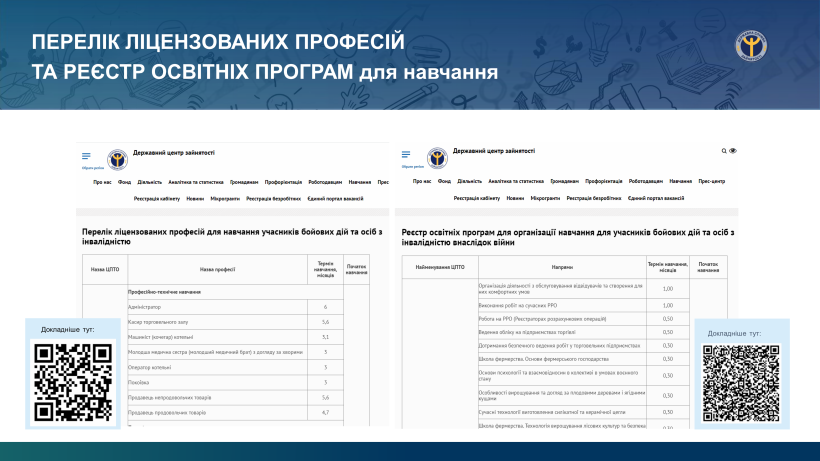The image size is (820, 461).
Task: Click employment center logo in right screenshot
Action: coord(437,158)
